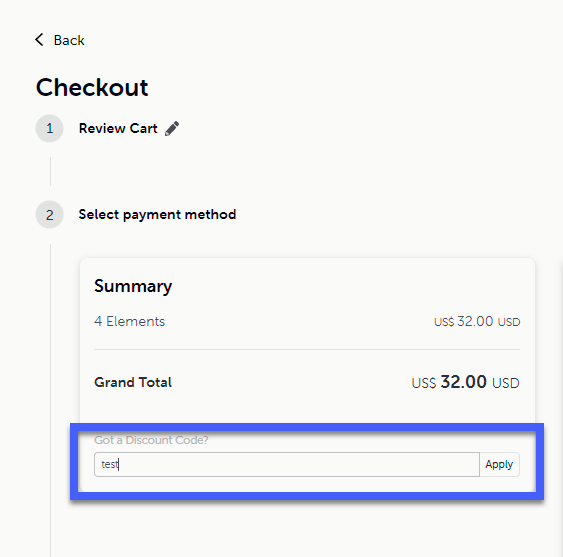Click the USD currency suffix of Grand Total

506,383
